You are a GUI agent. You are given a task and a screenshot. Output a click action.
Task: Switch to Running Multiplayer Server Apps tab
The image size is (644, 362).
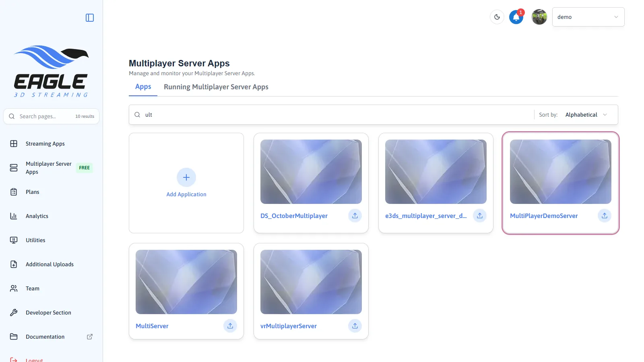click(x=216, y=87)
